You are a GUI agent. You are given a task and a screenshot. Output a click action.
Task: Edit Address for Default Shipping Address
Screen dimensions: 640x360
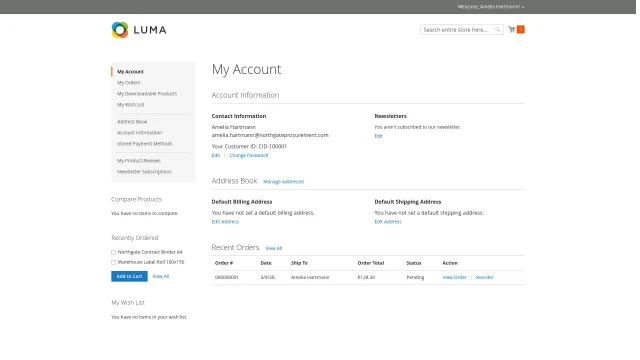(x=388, y=222)
